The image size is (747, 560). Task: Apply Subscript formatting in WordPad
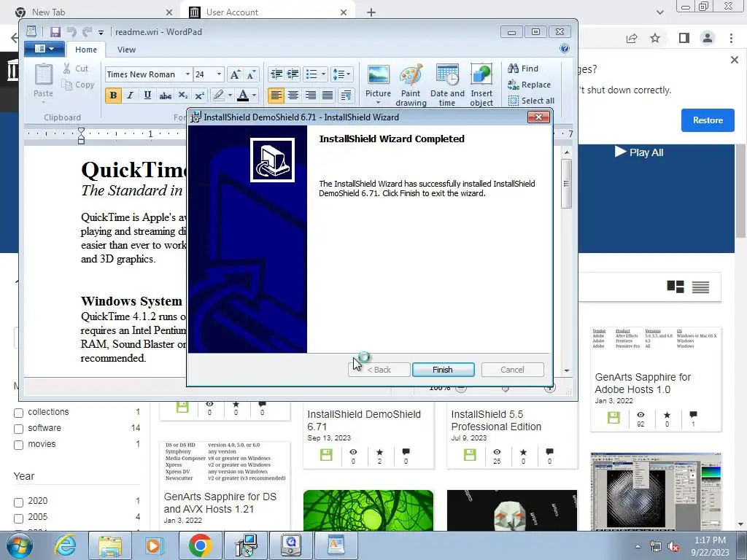[182, 96]
